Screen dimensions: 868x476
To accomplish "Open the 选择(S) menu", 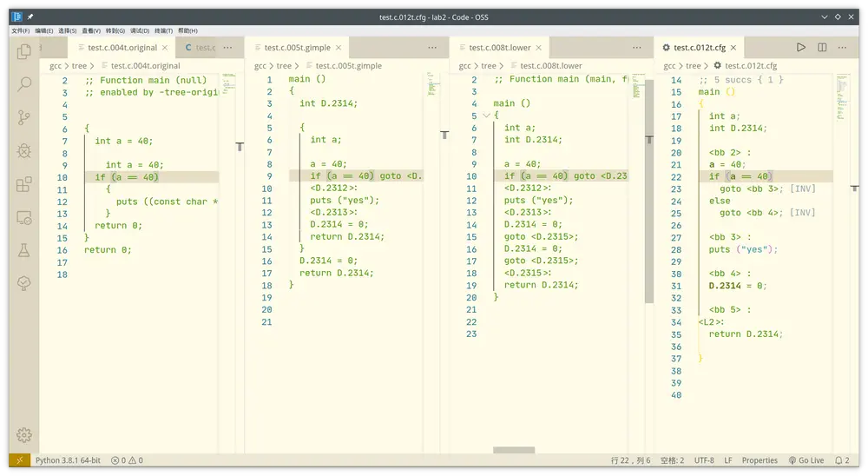I will pyautogui.click(x=68, y=31).
